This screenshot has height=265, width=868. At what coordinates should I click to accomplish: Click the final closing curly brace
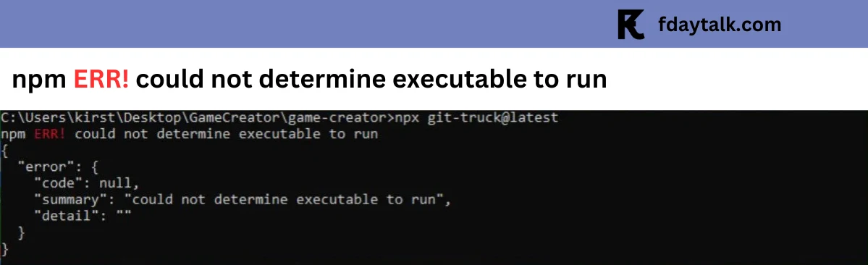(4, 249)
